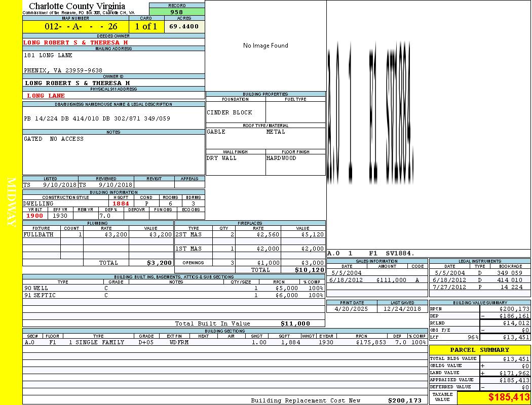Click the No Image Found placeholder
This screenshot has height=405, width=532.
(265, 46)
